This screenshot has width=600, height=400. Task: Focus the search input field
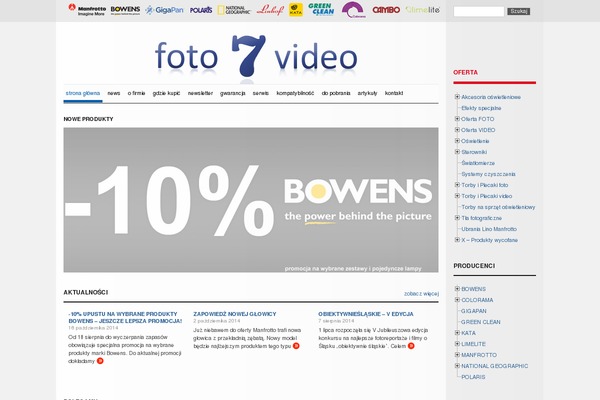[x=479, y=11]
